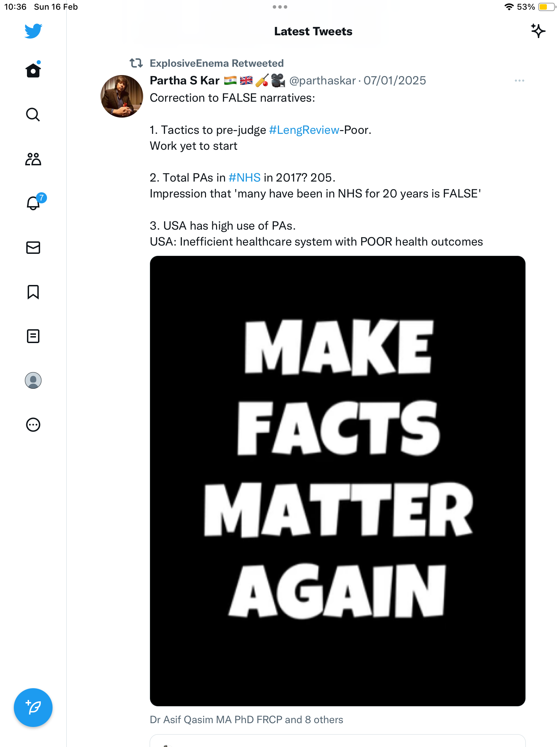Open the tweet options three-dot menu
This screenshot has width=560, height=747.
[x=519, y=81]
